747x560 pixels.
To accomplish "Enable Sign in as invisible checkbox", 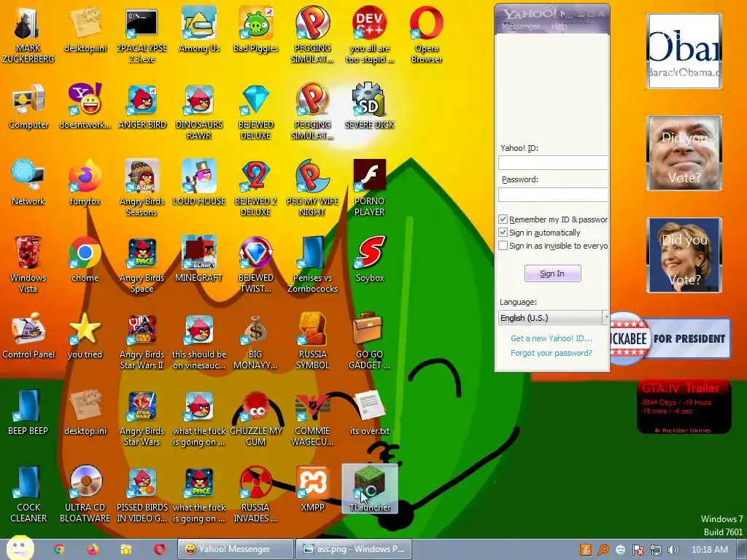I will pos(503,246).
